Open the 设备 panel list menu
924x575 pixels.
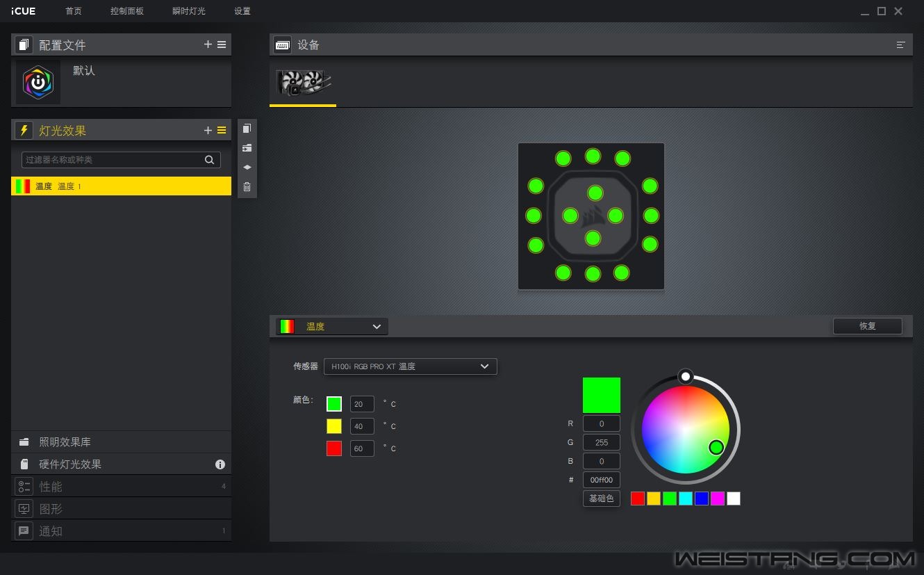901,44
